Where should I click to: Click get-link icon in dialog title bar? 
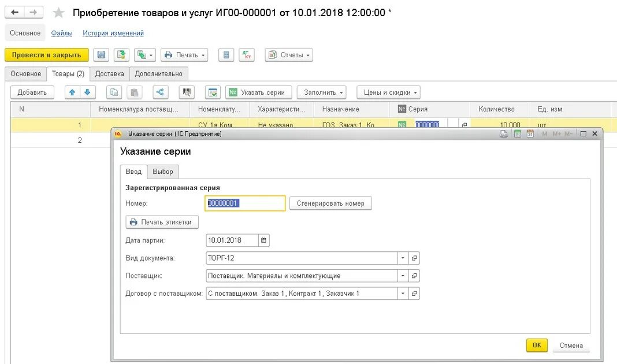pyautogui.click(x=504, y=134)
